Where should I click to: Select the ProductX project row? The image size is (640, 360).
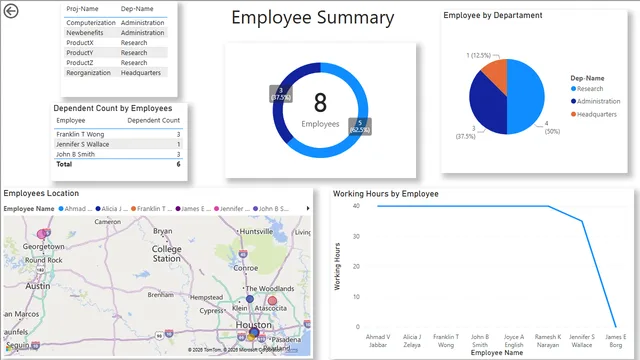pos(116,43)
